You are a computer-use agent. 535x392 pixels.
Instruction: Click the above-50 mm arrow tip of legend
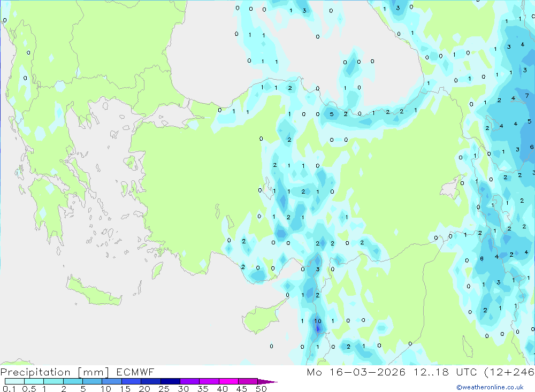[x=267, y=382]
